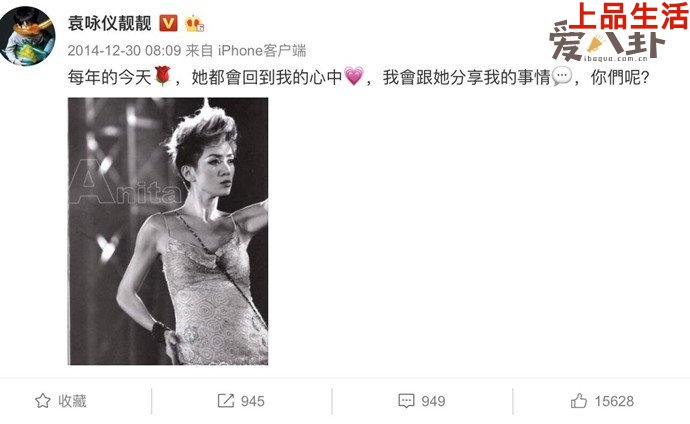Click the speech bubble emoji in the post
Viewport: 690px width, 424px height.
pos(562,76)
